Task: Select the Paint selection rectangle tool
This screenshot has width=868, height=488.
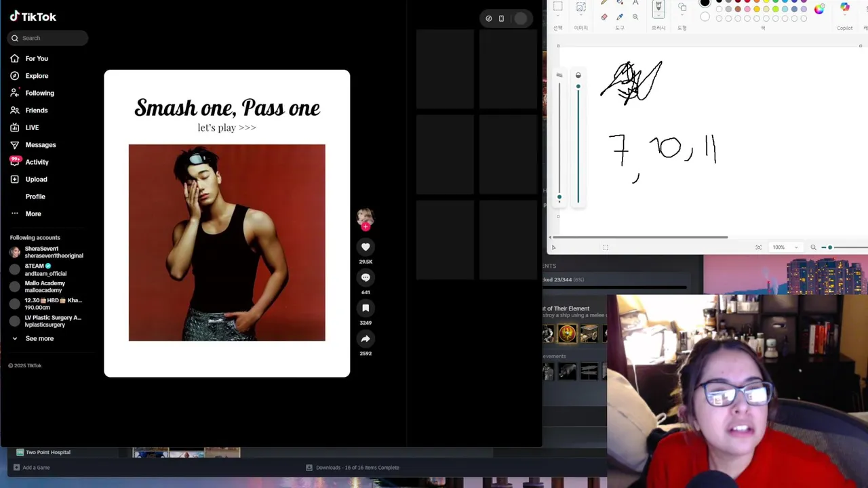Action: coord(557,7)
